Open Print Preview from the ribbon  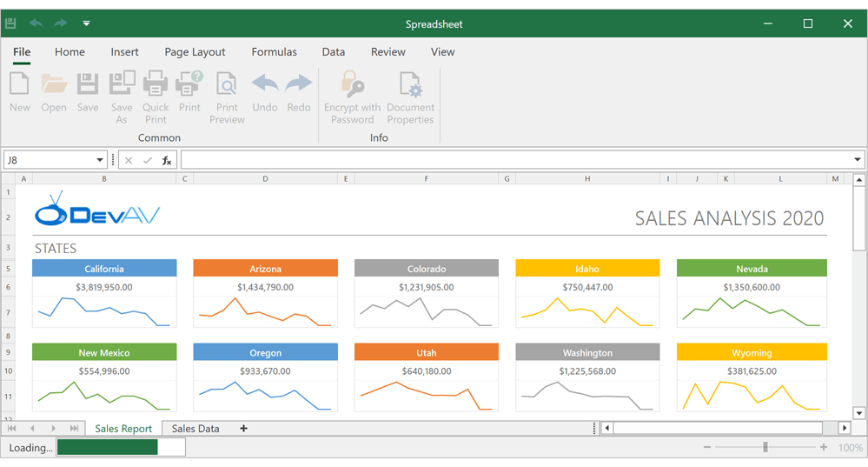227,92
